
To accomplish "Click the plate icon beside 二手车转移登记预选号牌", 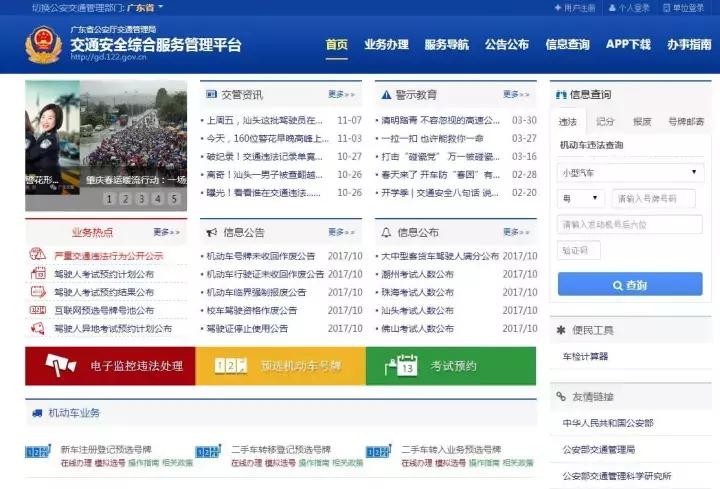I will 209,453.
